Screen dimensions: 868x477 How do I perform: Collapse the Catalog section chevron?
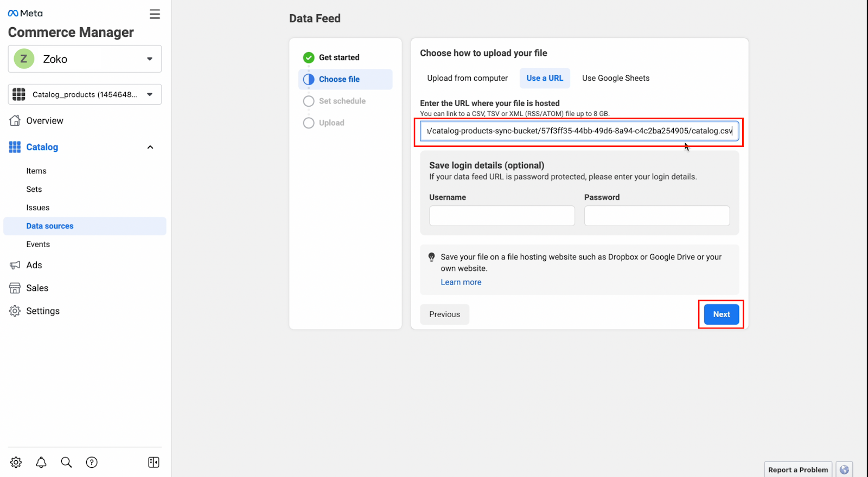tap(150, 147)
